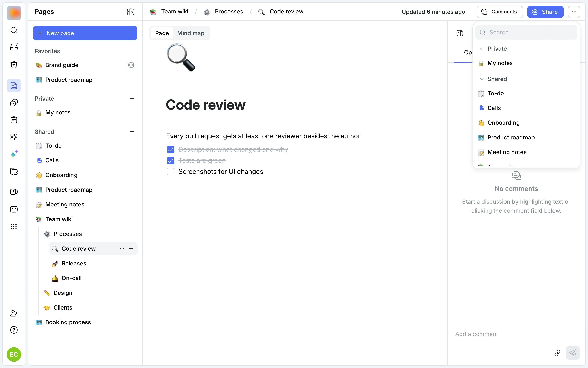Open the search icon in left rail
Screen dimensions: 588x368
14,30
